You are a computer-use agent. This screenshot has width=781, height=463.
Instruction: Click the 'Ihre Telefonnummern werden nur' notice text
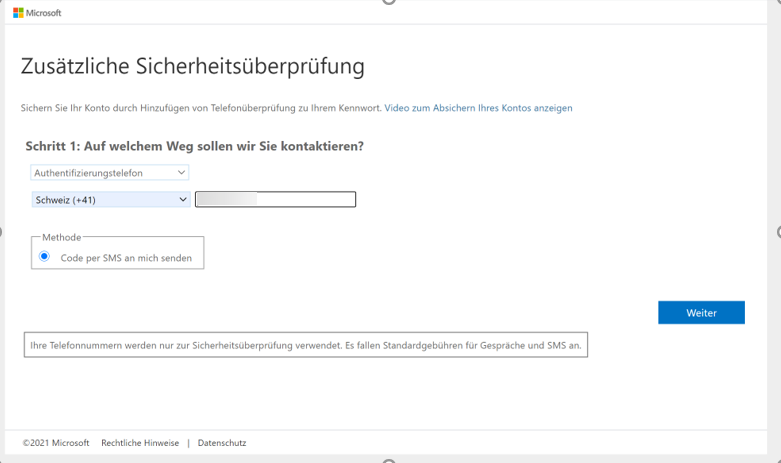click(306, 345)
